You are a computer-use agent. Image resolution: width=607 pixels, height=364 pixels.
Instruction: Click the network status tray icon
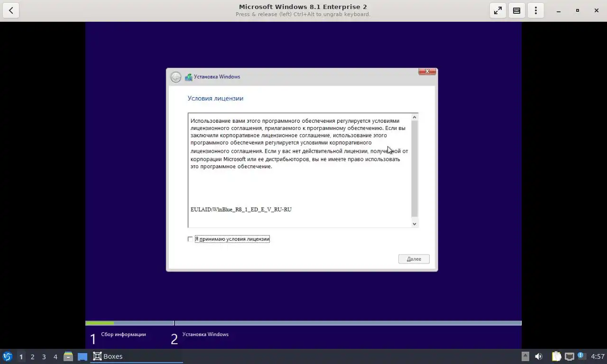pyautogui.click(x=569, y=356)
